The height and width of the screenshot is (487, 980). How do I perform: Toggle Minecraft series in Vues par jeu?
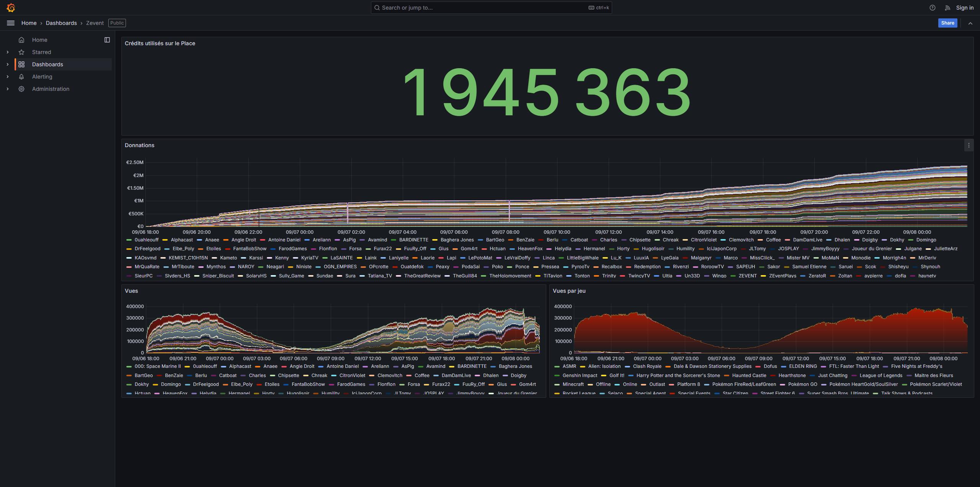(x=573, y=384)
